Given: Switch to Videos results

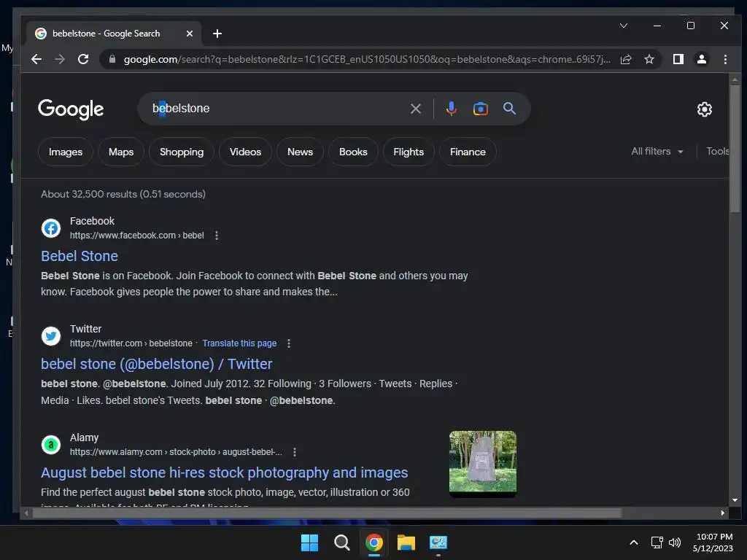Looking at the screenshot, I should (245, 152).
